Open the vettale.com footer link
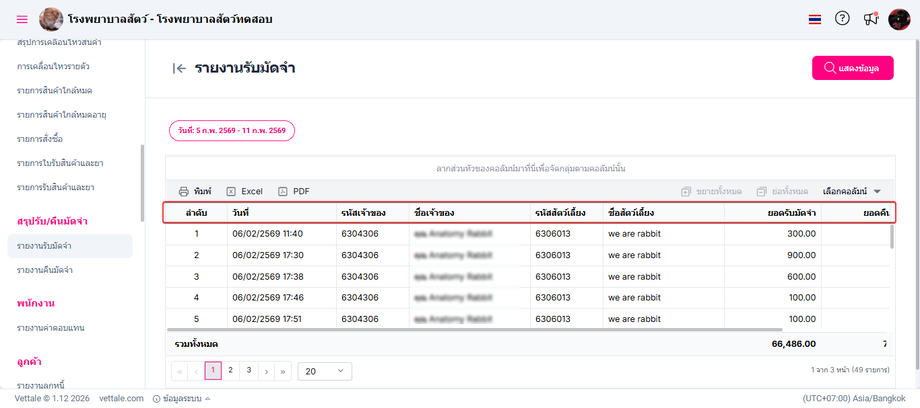This screenshot has width=920, height=408. tap(121, 399)
